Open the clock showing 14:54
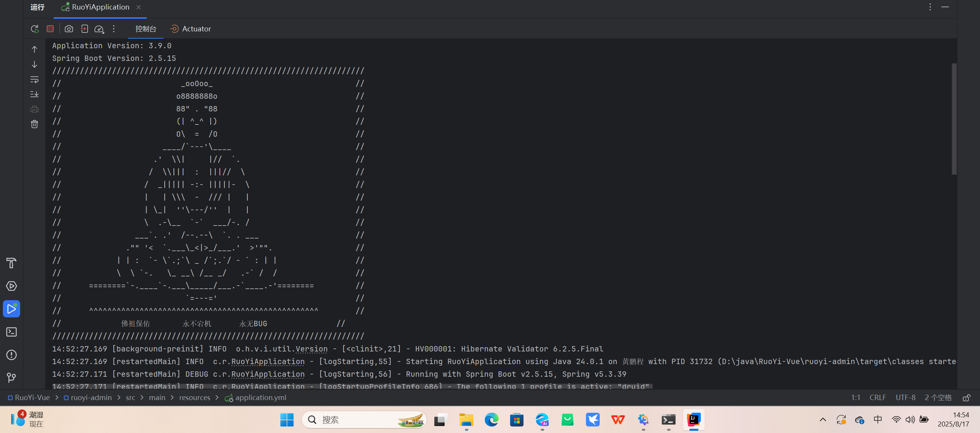The width and height of the screenshot is (980, 433). (x=953, y=420)
